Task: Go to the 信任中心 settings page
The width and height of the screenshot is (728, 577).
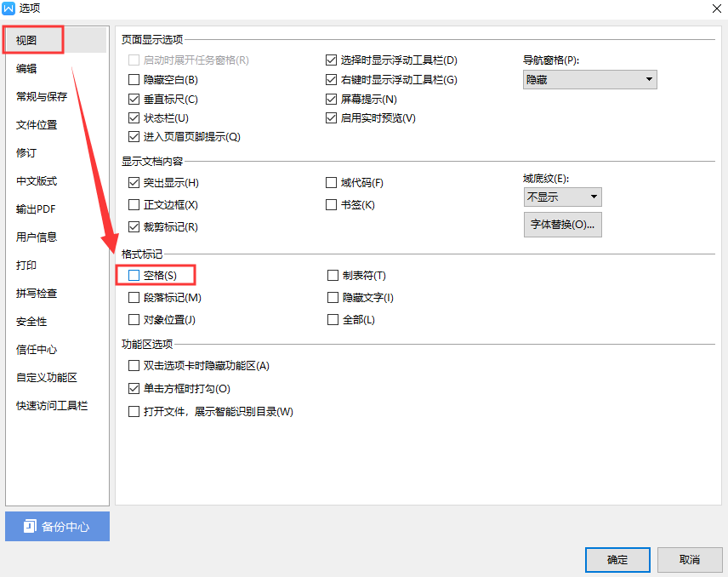Action: [x=37, y=350]
